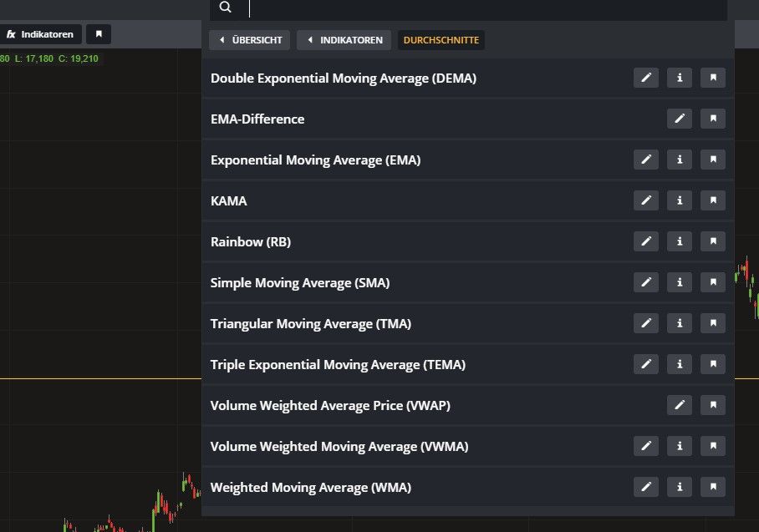Image resolution: width=759 pixels, height=532 pixels.
Task: Edit the Triple Exponential Moving Average settings
Action: click(645, 365)
